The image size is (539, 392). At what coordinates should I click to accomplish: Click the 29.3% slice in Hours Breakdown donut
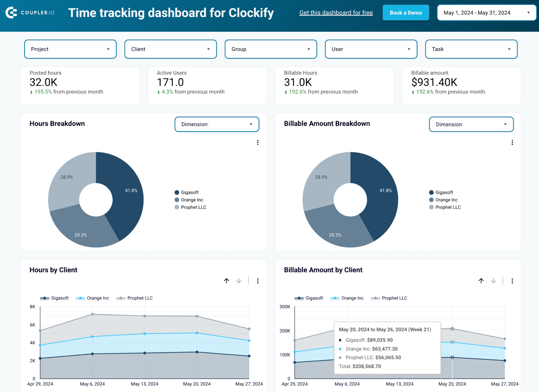tap(83, 229)
